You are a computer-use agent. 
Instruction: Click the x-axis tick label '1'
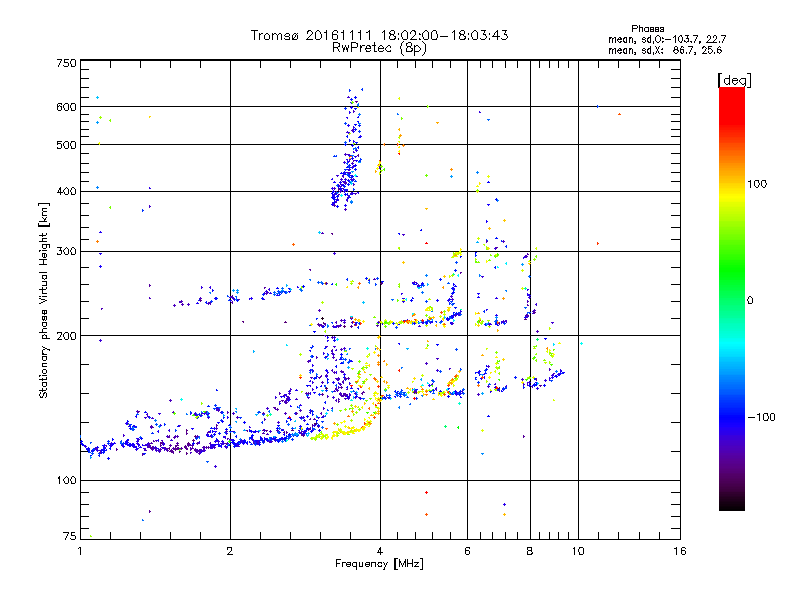(x=80, y=551)
